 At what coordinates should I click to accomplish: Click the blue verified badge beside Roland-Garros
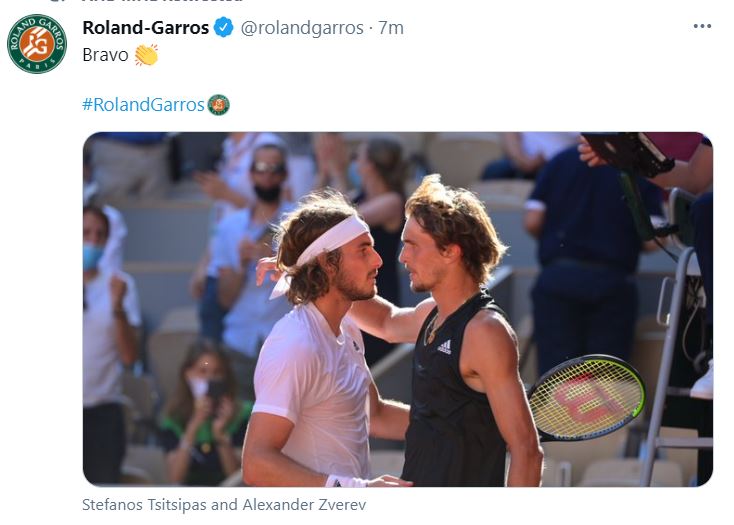[224, 28]
